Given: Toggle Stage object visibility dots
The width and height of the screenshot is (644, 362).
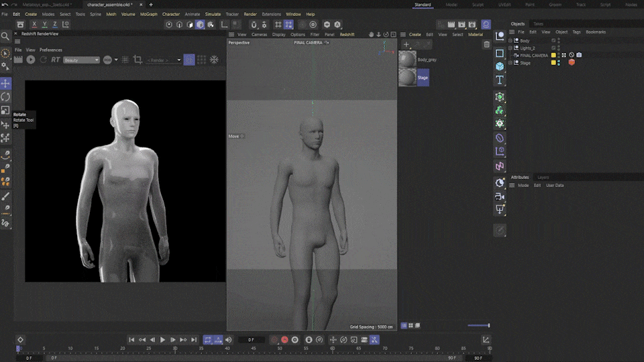Looking at the screenshot, I should click(x=559, y=62).
